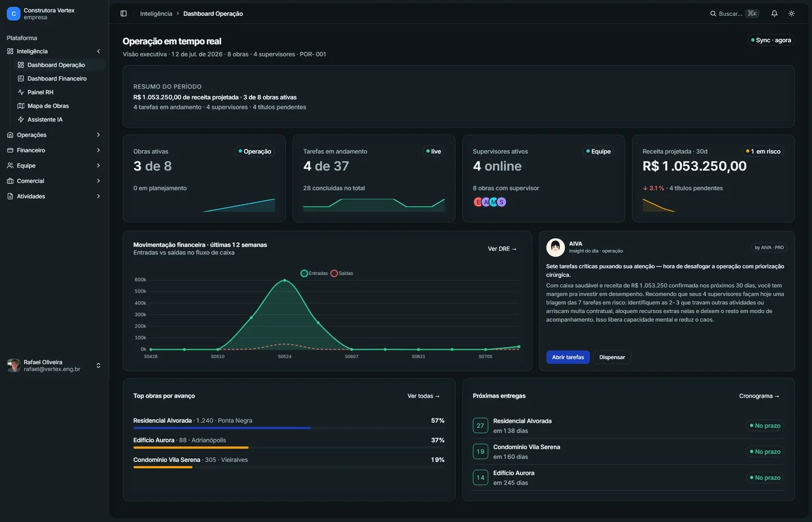Click the Mapa de Obras map icon

click(21, 106)
